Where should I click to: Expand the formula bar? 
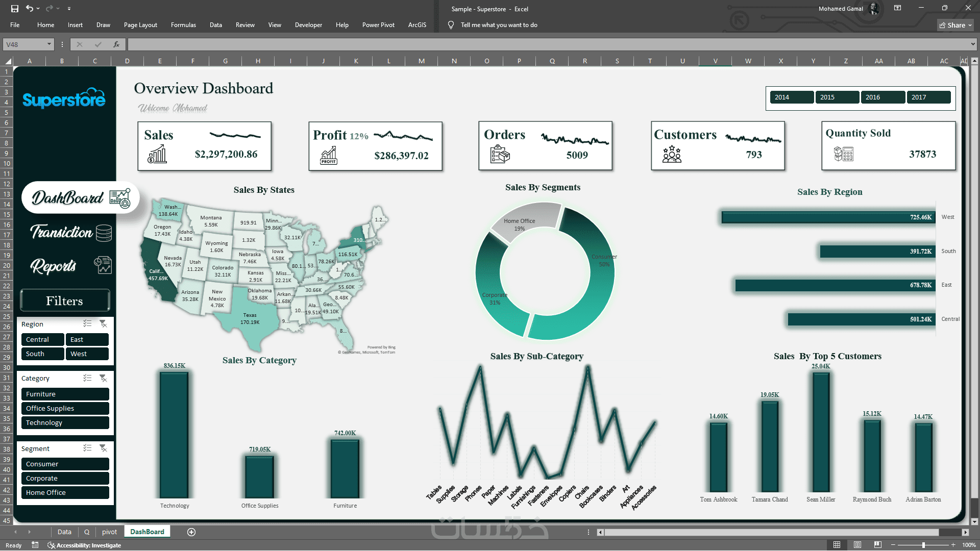tap(973, 44)
